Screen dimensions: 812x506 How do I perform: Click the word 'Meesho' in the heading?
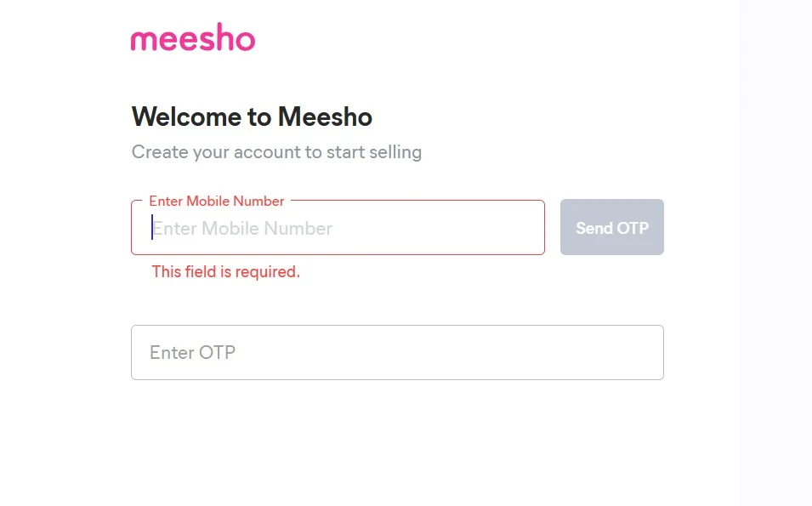click(325, 117)
